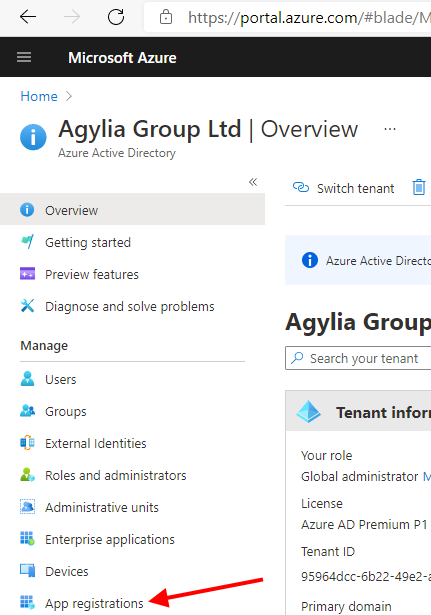Click the browser forward arrow
The height and width of the screenshot is (615, 431).
pyautogui.click(x=72, y=17)
